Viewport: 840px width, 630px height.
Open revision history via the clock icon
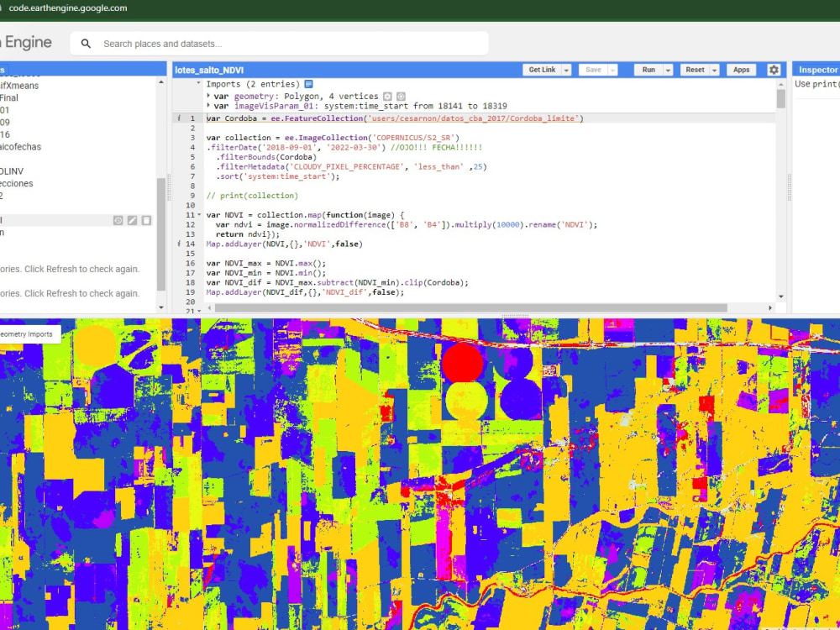pyautogui.click(x=118, y=219)
